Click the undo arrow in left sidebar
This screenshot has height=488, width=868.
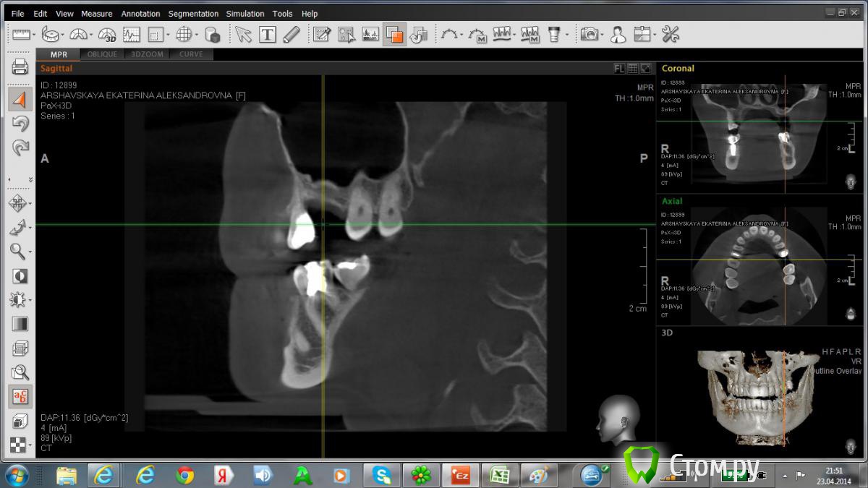[x=20, y=124]
